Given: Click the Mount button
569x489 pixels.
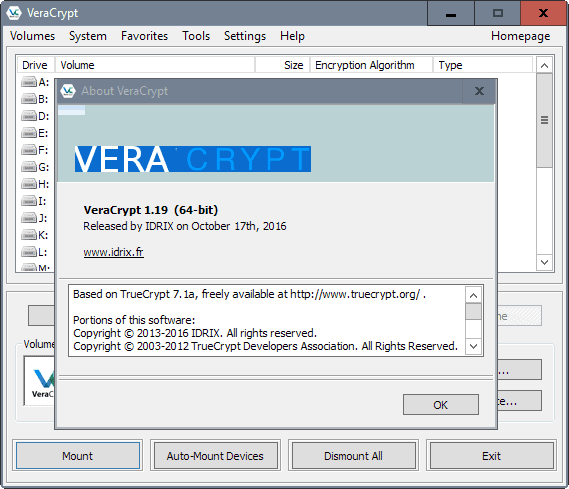Looking at the screenshot, I should coord(78,456).
